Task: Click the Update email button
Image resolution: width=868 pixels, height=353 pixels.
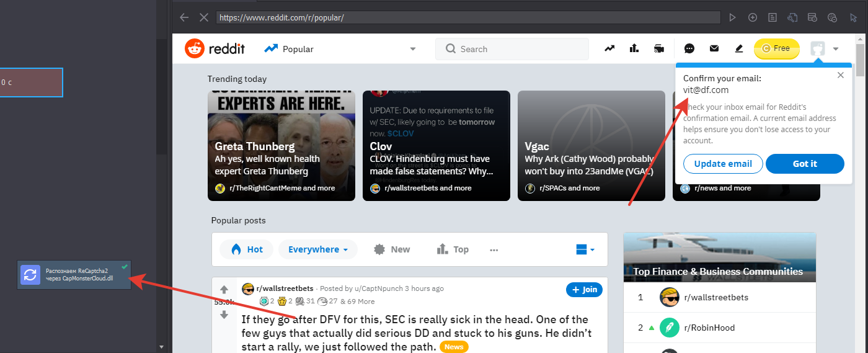Action: pos(723,164)
